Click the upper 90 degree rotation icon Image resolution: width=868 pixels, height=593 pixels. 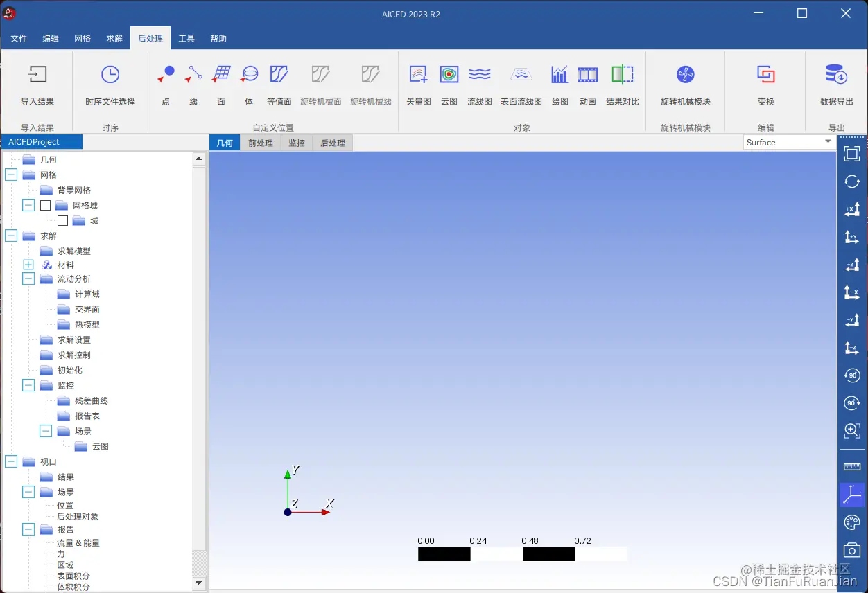[x=852, y=375]
